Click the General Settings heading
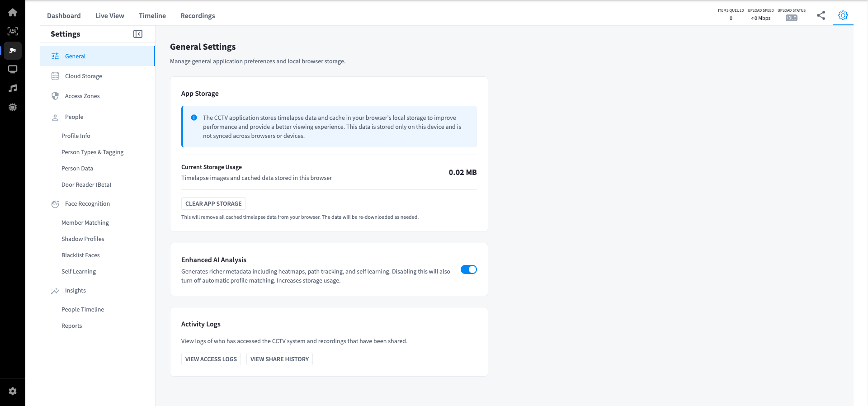Screen dimensions: 868x406 [x=203, y=47]
